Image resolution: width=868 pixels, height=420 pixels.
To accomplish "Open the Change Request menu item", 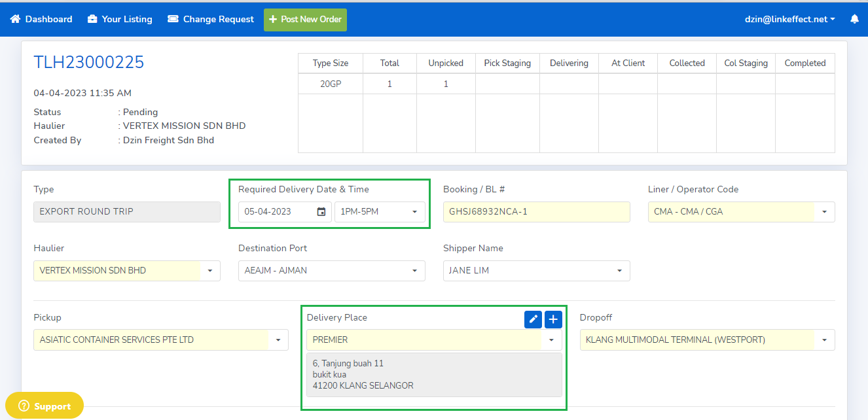I will (218, 20).
